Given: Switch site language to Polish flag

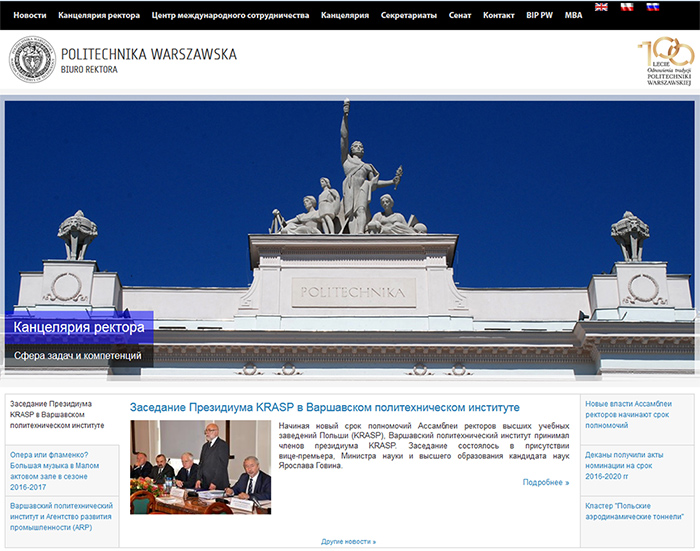Looking at the screenshot, I should pyautogui.click(x=627, y=7).
